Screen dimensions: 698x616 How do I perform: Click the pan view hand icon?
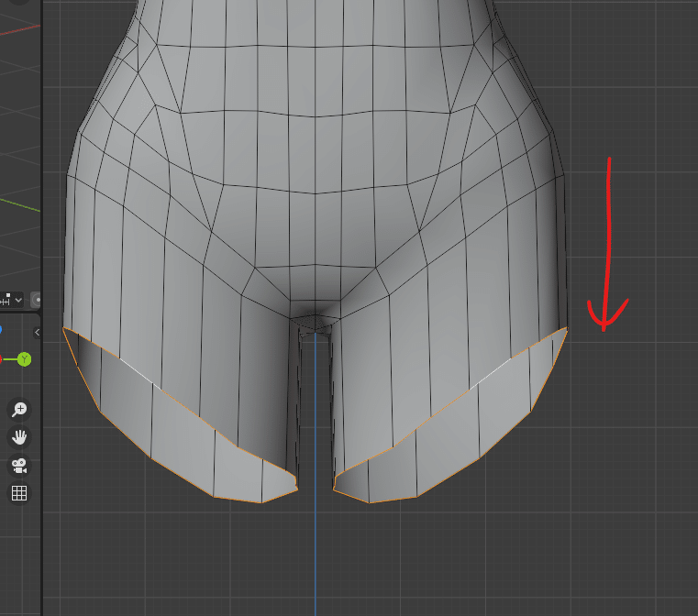[x=19, y=437]
